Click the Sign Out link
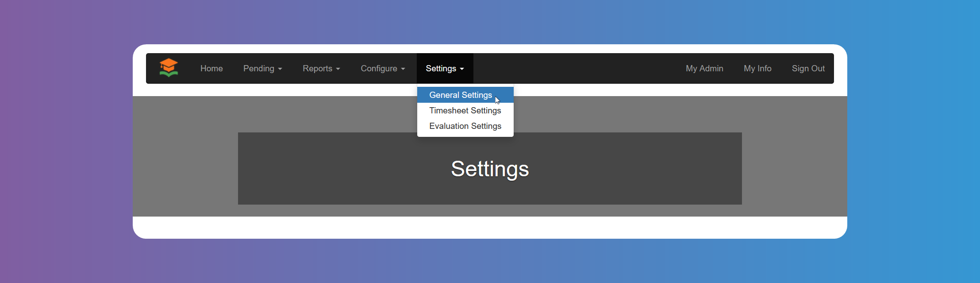Screen dimensions: 980x283 pyautogui.click(x=808, y=69)
